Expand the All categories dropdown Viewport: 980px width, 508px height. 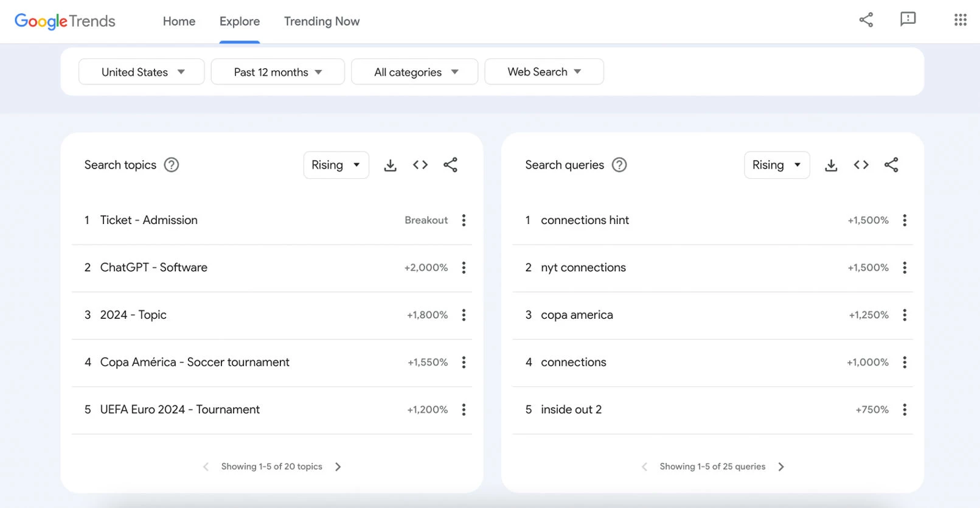tap(415, 72)
